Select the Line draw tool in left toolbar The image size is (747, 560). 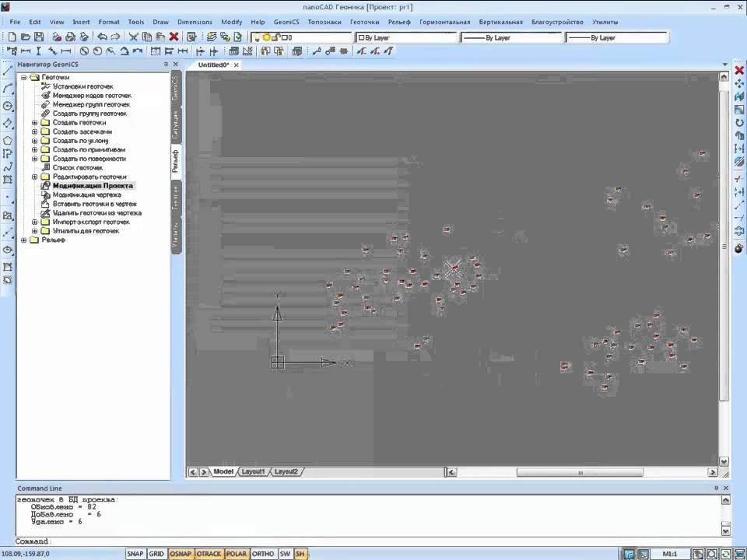[x=8, y=71]
